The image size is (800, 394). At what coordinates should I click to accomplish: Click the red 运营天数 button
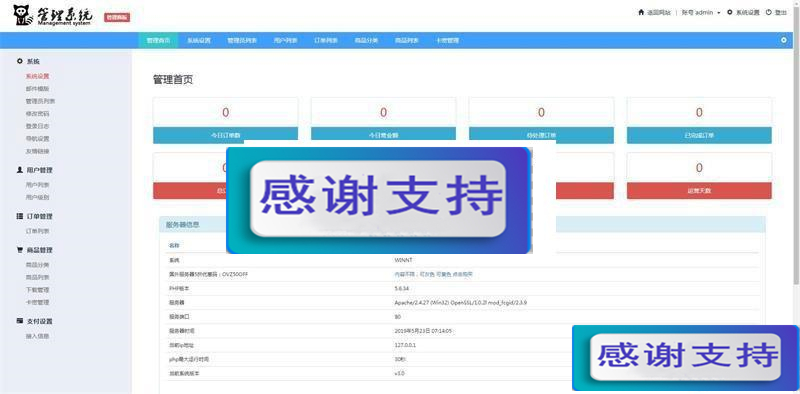699,190
